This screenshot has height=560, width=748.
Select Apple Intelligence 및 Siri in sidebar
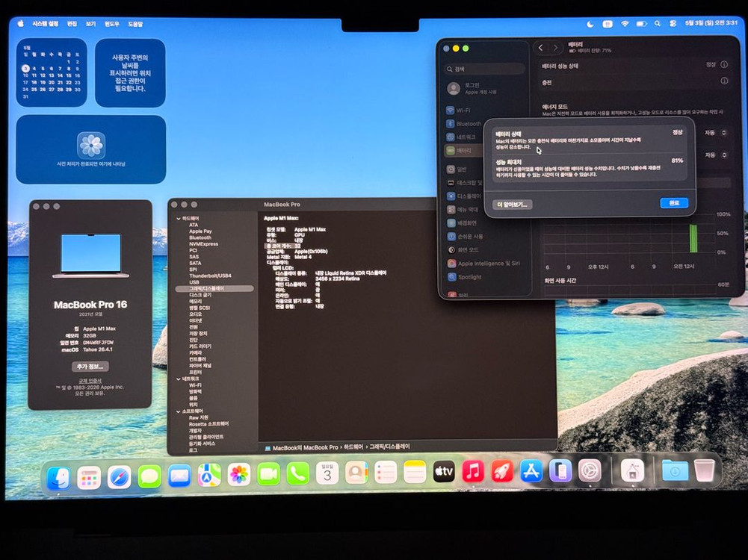[x=485, y=263]
